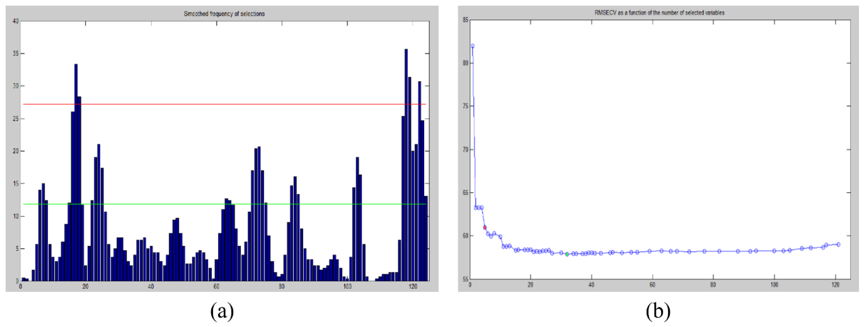Click x-axis label 100 in chart (b)
Screen dimensions: 868x327
point(774,285)
